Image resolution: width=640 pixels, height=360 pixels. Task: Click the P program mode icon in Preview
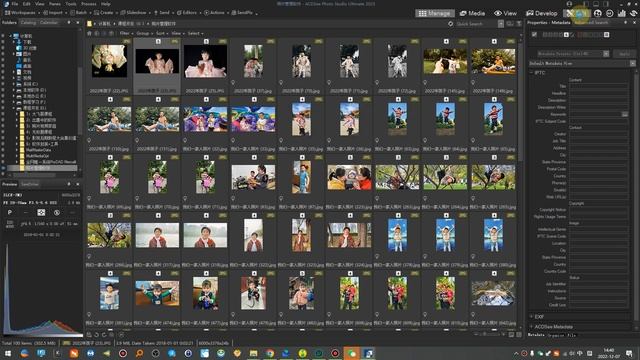coord(10,212)
